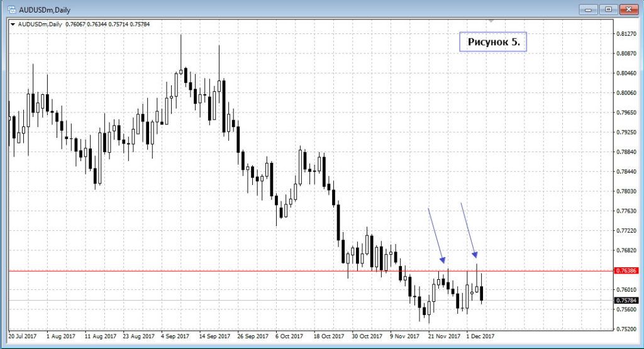The height and width of the screenshot is (349, 644).
Task: Select the 'Рисунок 5.' text label box
Action: click(x=493, y=42)
